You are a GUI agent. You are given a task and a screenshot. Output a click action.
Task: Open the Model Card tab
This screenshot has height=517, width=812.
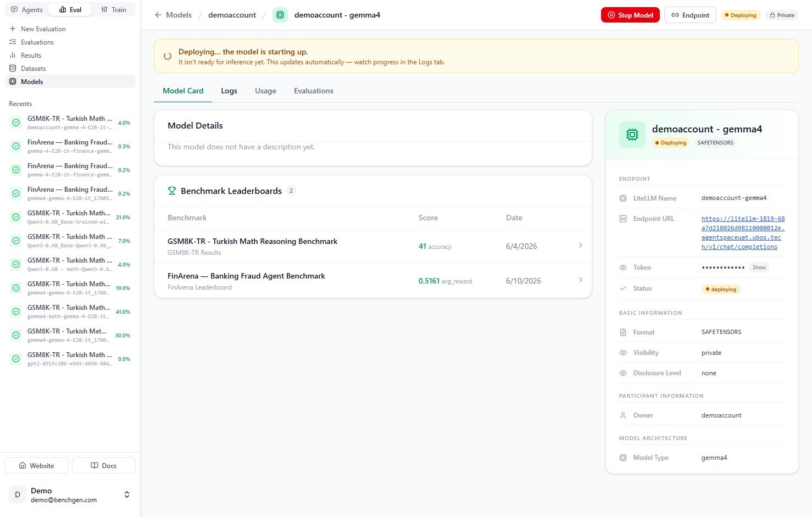click(183, 91)
